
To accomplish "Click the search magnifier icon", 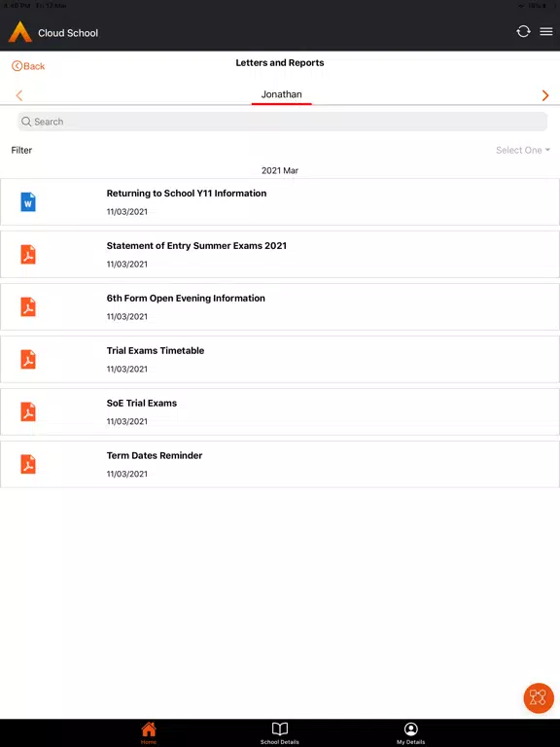I will 26,122.
